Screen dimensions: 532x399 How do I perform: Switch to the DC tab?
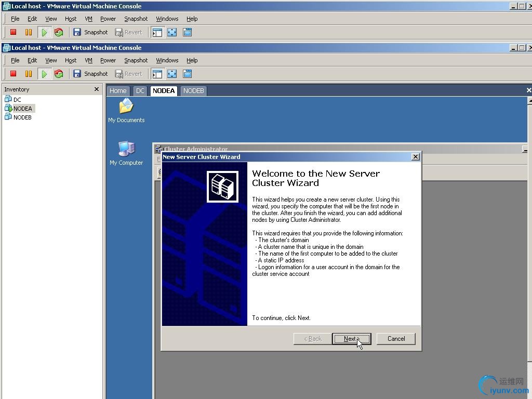click(x=140, y=91)
